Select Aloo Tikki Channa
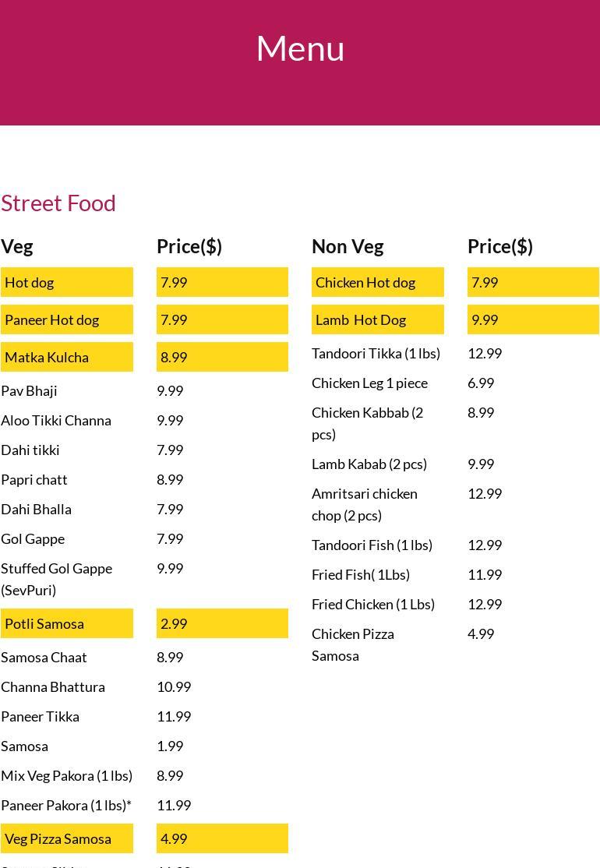Screen dimensions: 600x868 click(56, 420)
